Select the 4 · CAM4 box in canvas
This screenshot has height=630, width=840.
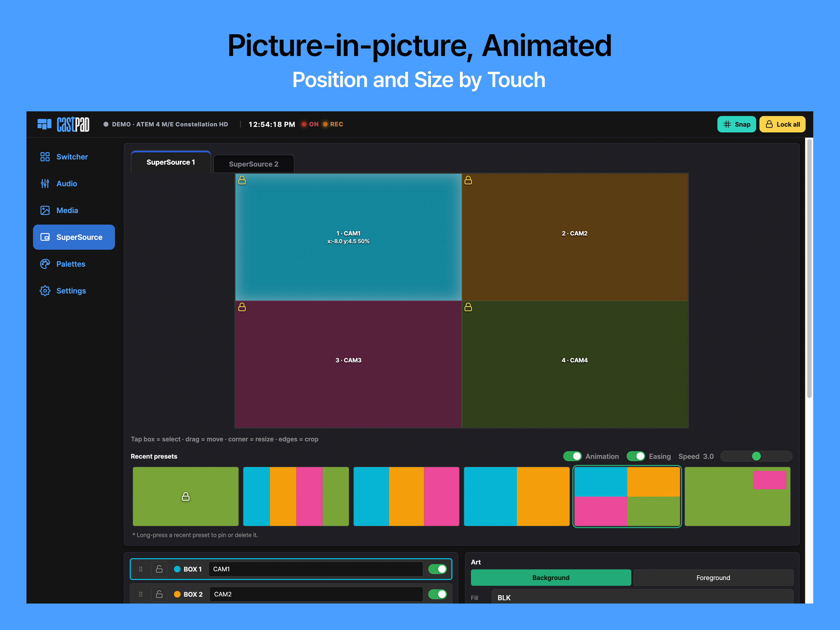coord(575,364)
